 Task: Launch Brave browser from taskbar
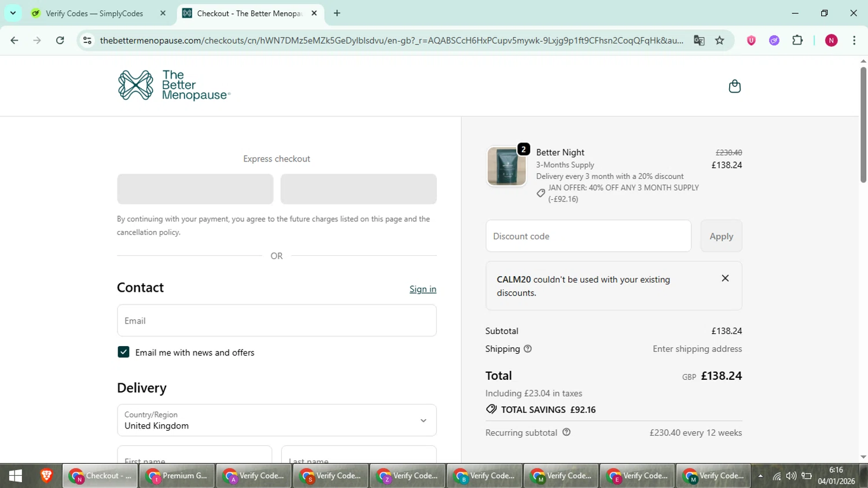[x=46, y=476]
